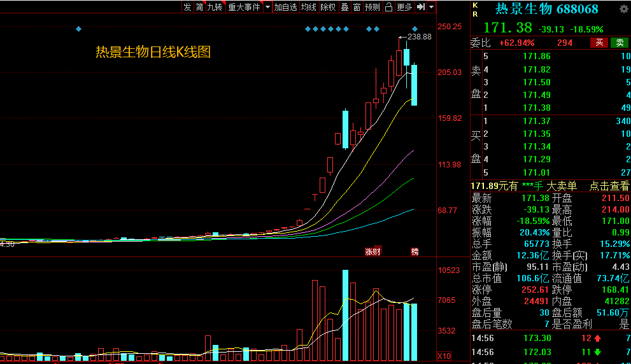Select buy level 3 price 171.34

[x=536, y=147]
